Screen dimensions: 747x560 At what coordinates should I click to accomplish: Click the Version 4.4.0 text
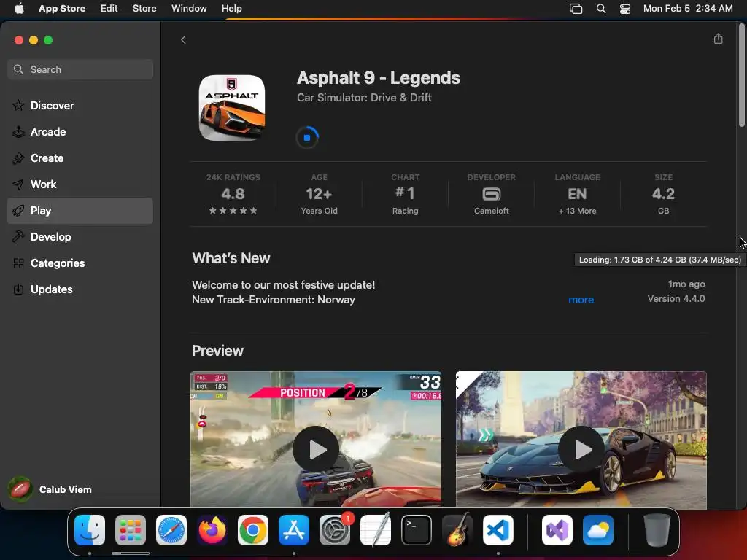pyautogui.click(x=676, y=298)
